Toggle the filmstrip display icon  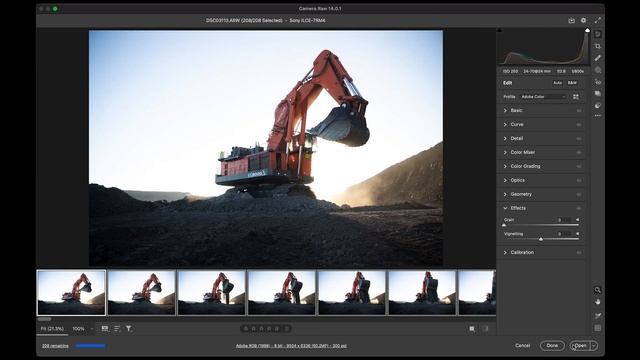(x=105, y=329)
